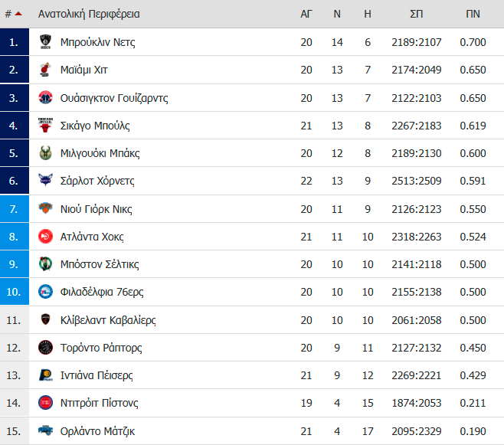Select the Ανατολική Περιφέρεια header
This screenshot has height=445, width=504.
(x=89, y=14)
